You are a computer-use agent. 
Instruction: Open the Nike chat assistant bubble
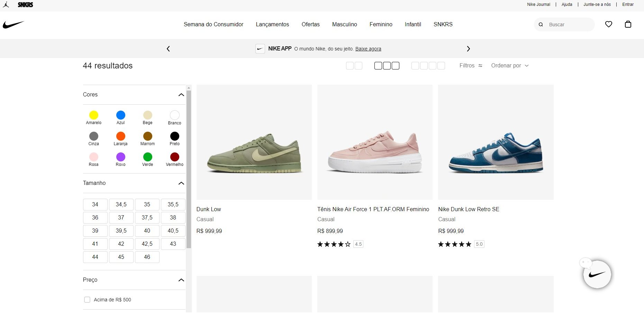[597, 274]
